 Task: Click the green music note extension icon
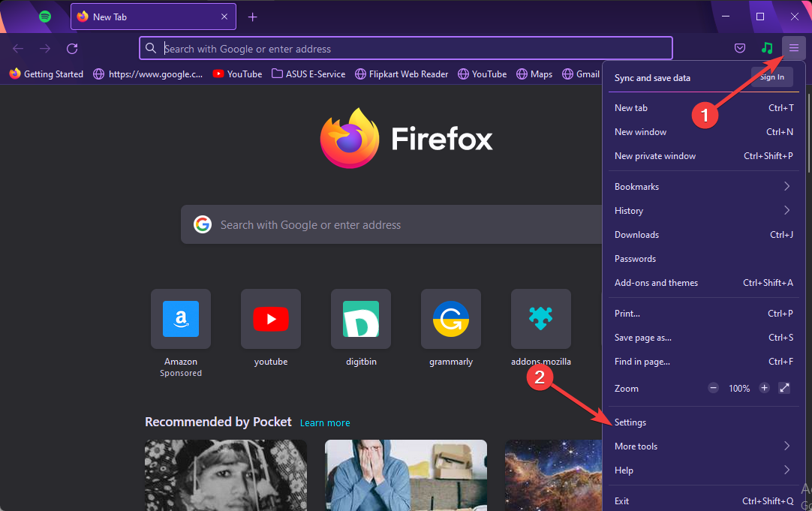point(767,48)
